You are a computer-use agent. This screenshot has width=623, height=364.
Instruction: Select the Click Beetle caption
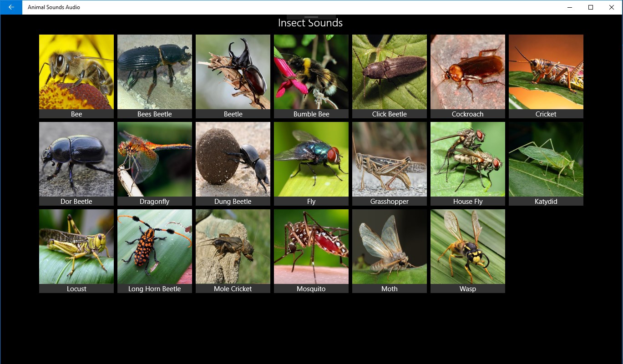390,114
